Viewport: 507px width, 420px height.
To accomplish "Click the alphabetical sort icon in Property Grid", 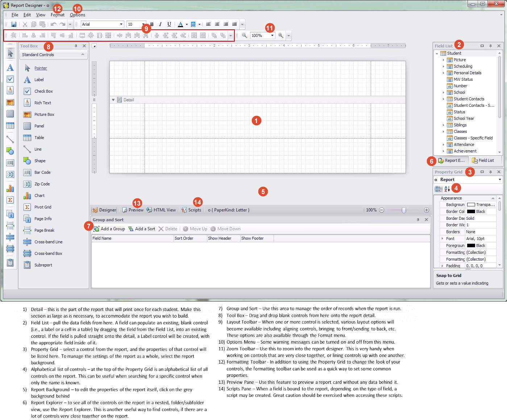I will tap(447, 189).
